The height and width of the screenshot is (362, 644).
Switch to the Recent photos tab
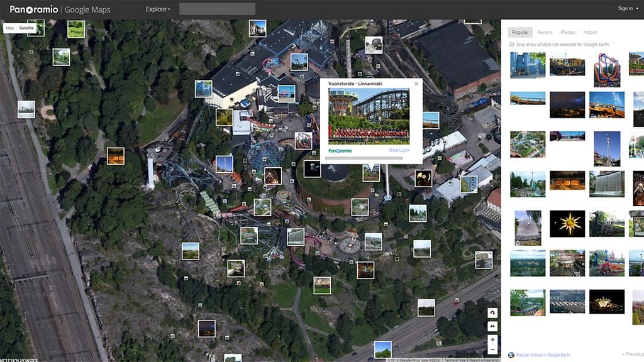[545, 32]
